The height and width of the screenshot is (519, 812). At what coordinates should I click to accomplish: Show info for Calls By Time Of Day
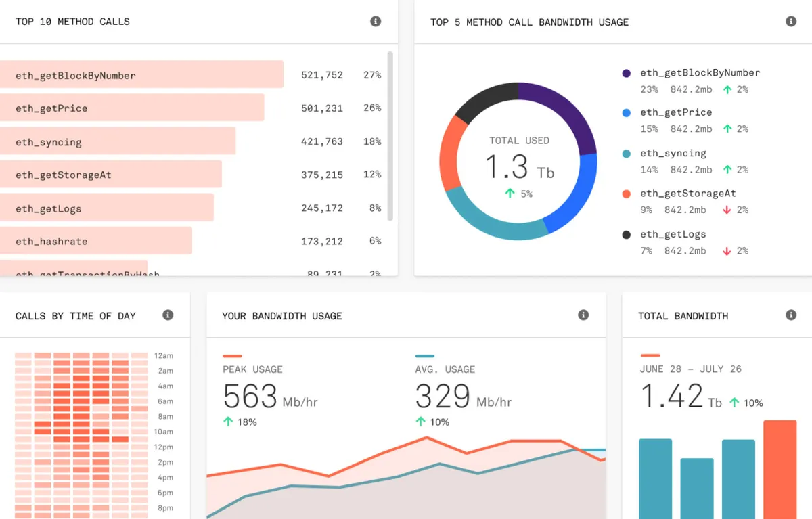click(168, 315)
